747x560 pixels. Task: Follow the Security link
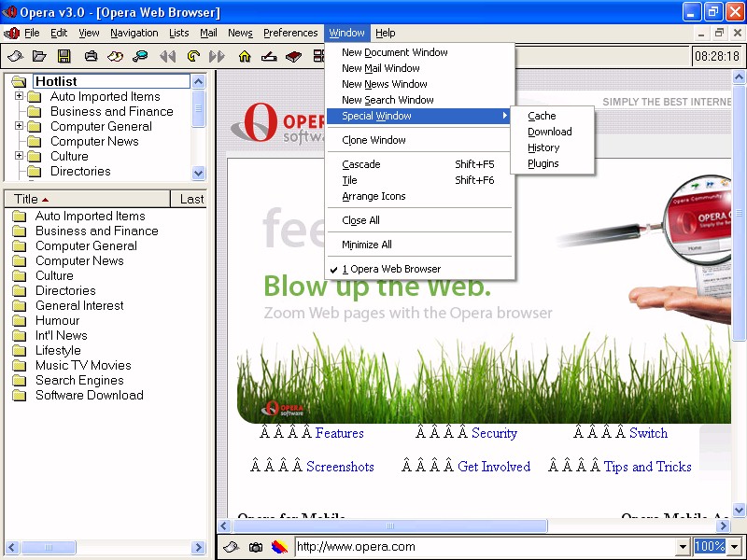point(494,433)
